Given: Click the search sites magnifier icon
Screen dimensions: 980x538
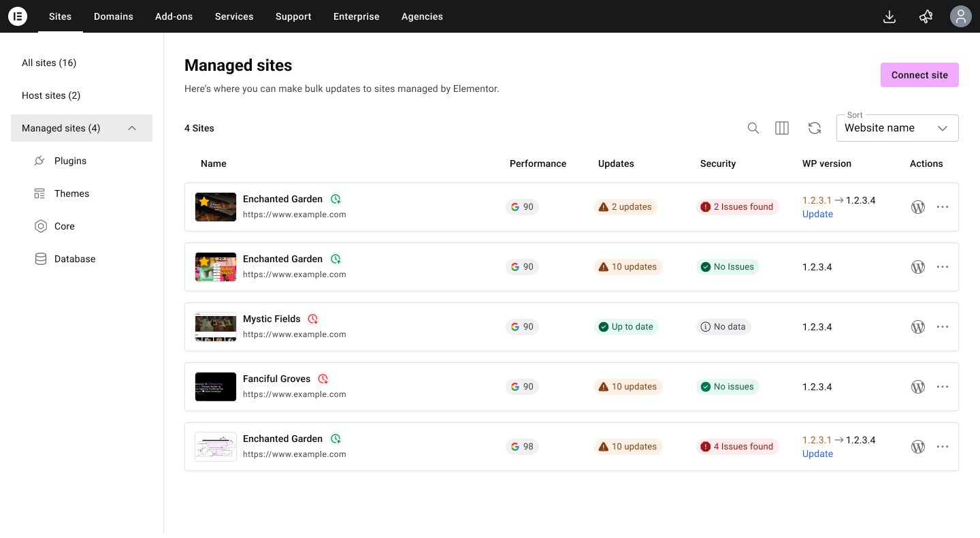Looking at the screenshot, I should click(753, 128).
